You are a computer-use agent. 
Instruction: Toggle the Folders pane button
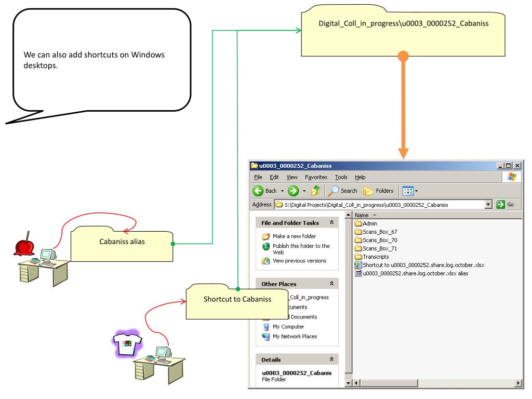pos(378,191)
